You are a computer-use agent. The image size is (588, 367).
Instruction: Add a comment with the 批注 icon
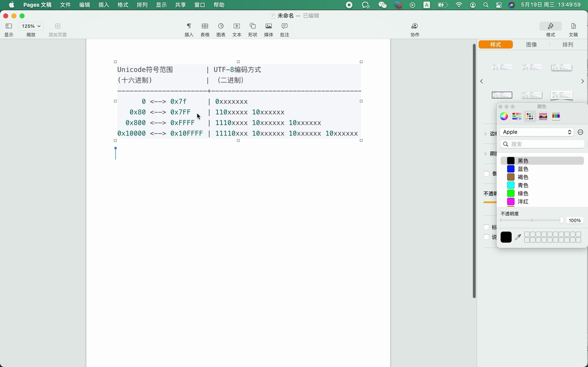click(x=284, y=30)
